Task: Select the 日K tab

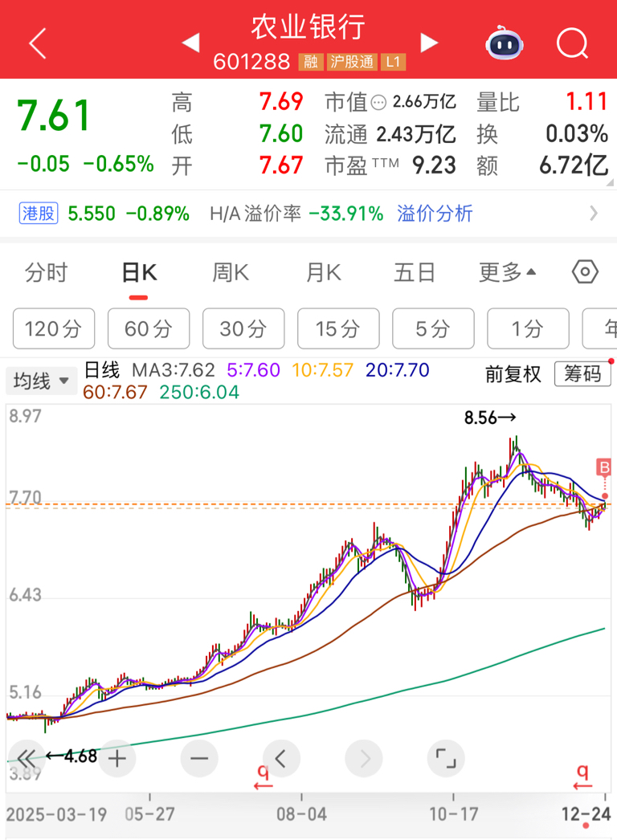Action: pyautogui.click(x=139, y=272)
